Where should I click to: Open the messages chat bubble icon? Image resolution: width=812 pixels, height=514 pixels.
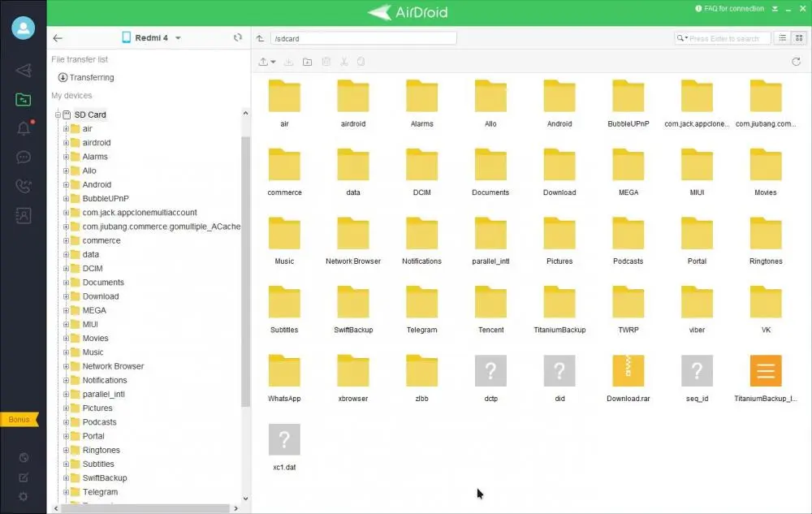[24, 157]
